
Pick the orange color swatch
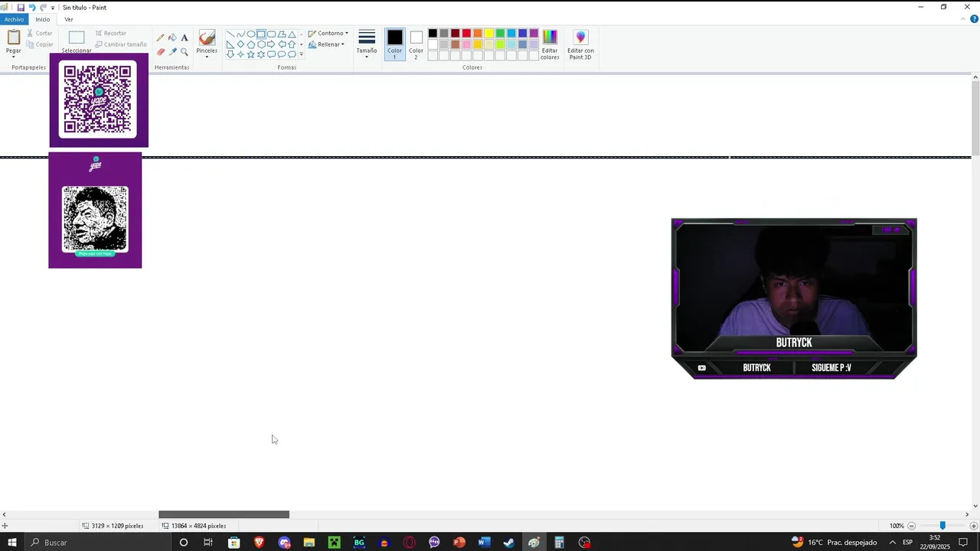coord(478,33)
